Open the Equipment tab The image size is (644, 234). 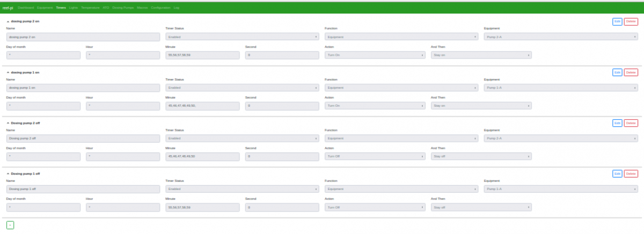[46, 8]
